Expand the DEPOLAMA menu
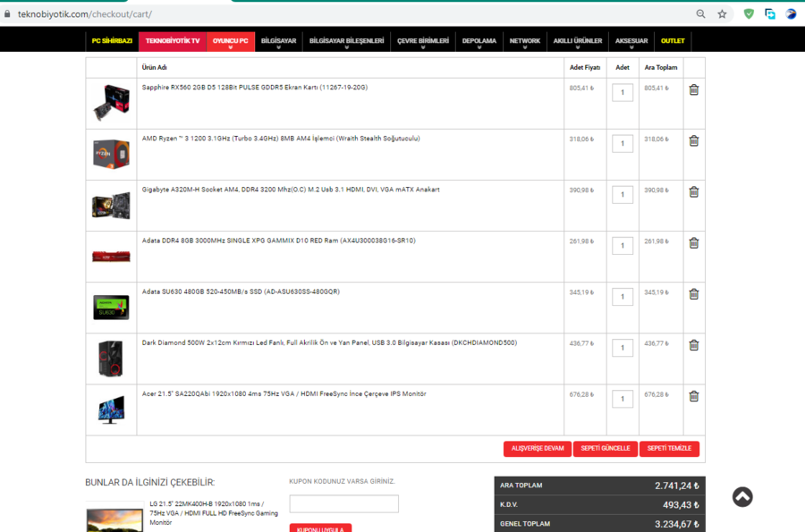The width and height of the screenshot is (805, 532). coord(479,41)
